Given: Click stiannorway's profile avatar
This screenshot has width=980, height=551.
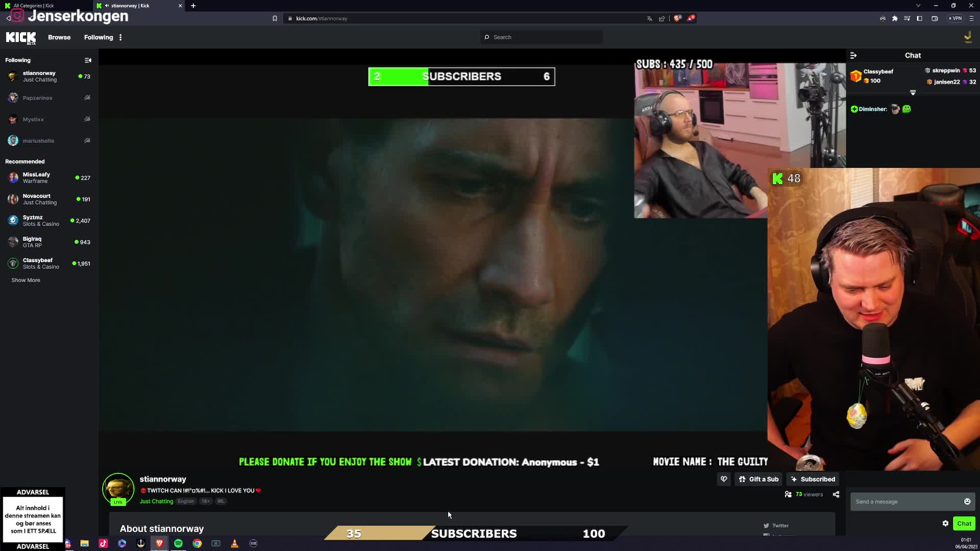Looking at the screenshot, I should click(118, 489).
